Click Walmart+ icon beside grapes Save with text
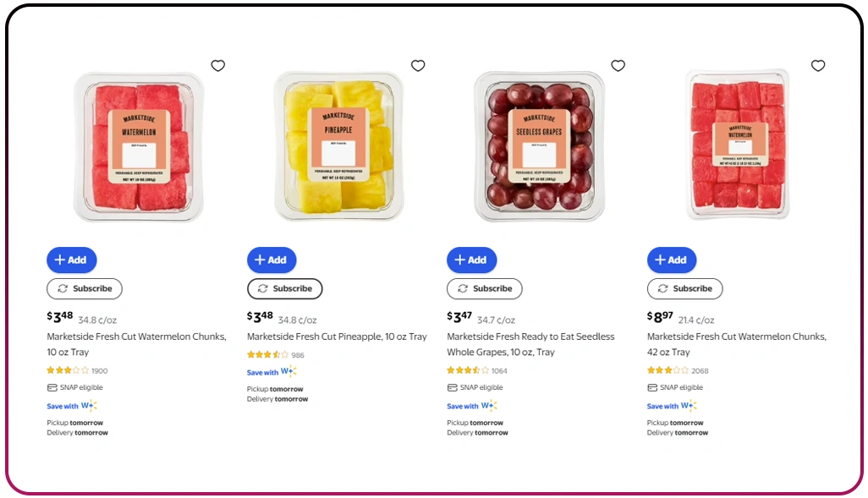Image resolution: width=868 pixels, height=498 pixels. [x=490, y=406]
